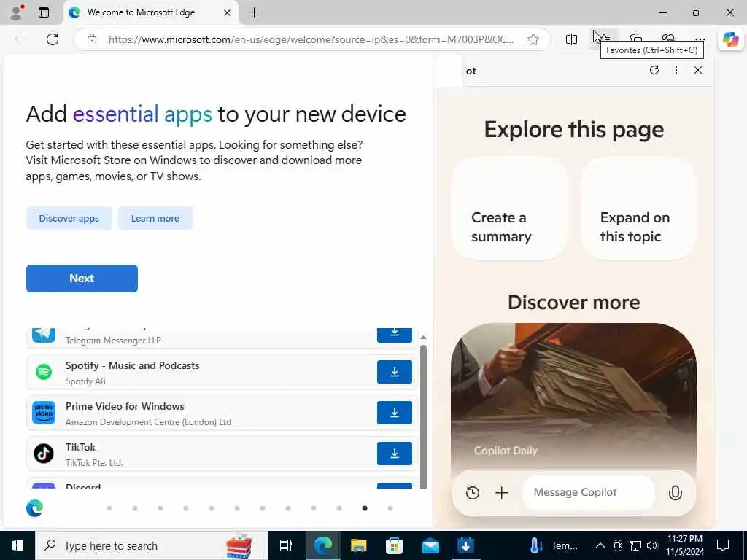The height and width of the screenshot is (560, 747).
Task: Click Amazon Development Centre (London) Ltd text
Action: 148,422
